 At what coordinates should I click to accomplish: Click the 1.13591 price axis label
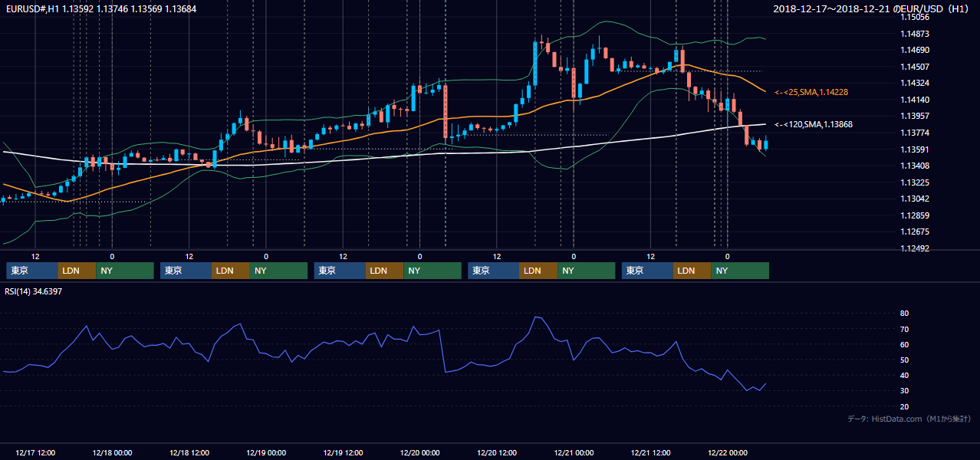tap(915, 149)
